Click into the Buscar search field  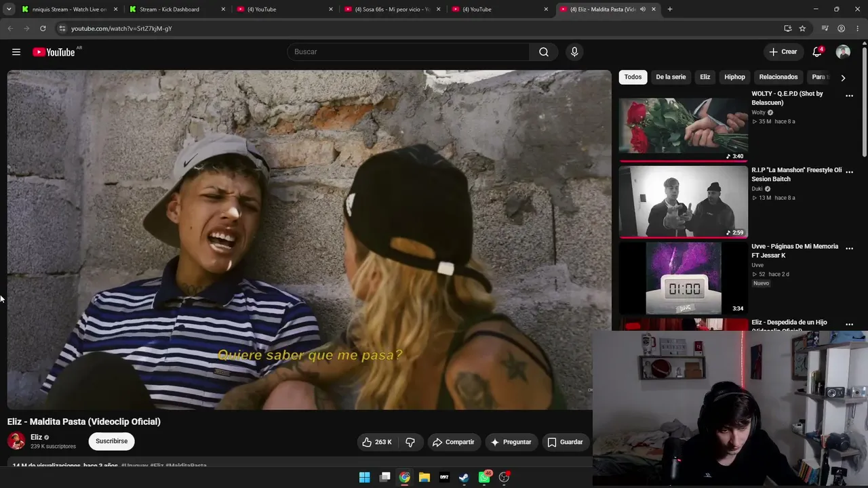pos(408,52)
